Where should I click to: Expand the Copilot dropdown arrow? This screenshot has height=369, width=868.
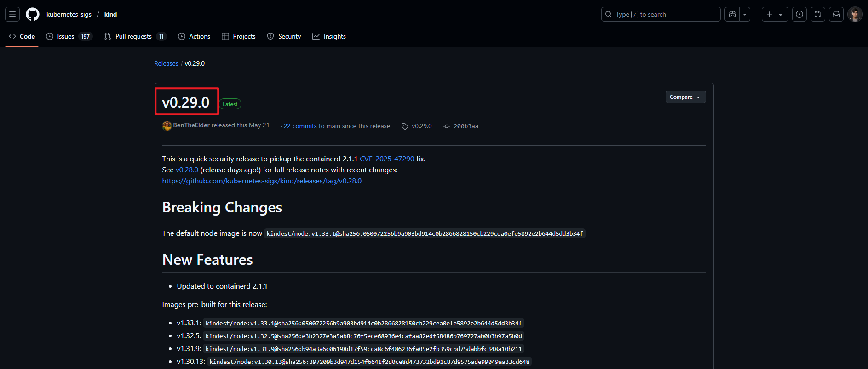[745, 14]
